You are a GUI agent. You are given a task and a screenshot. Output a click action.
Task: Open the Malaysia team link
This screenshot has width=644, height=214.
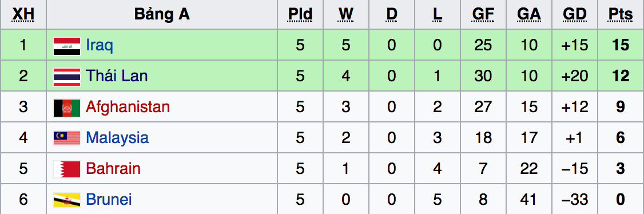(117, 138)
